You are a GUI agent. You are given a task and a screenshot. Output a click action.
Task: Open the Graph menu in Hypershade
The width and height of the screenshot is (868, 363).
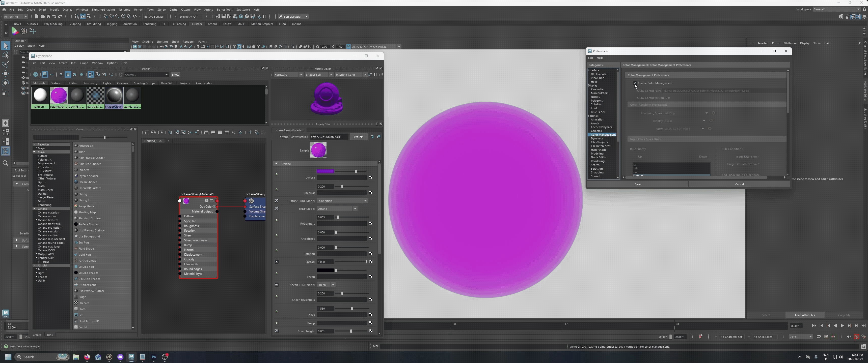point(84,63)
